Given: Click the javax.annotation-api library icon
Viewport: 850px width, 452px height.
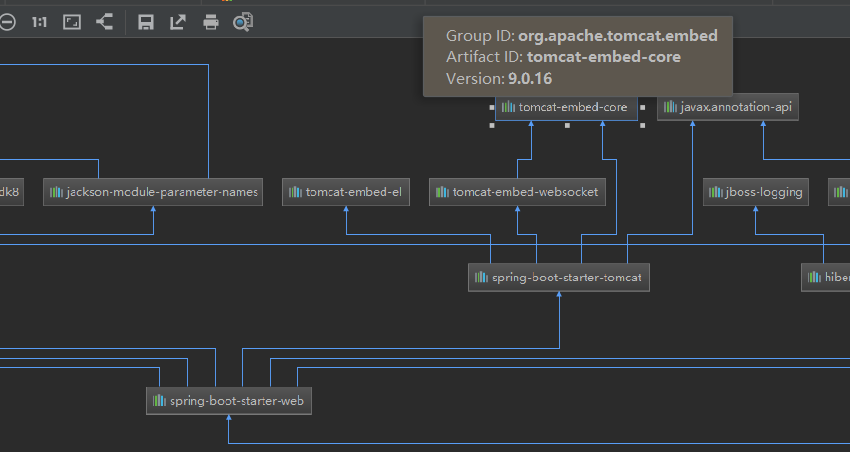Looking at the screenshot, I should (670, 107).
